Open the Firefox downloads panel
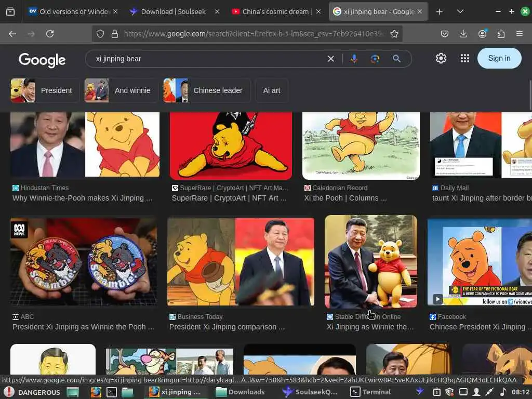This screenshot has width=532, height=399. 463,34
